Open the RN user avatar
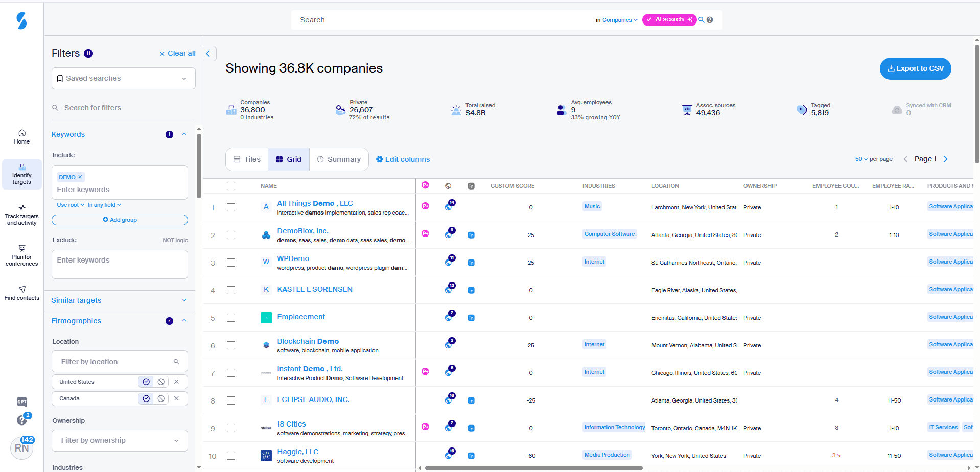The height and width of the screenshot is (472, 980). (x=21, y=448)
